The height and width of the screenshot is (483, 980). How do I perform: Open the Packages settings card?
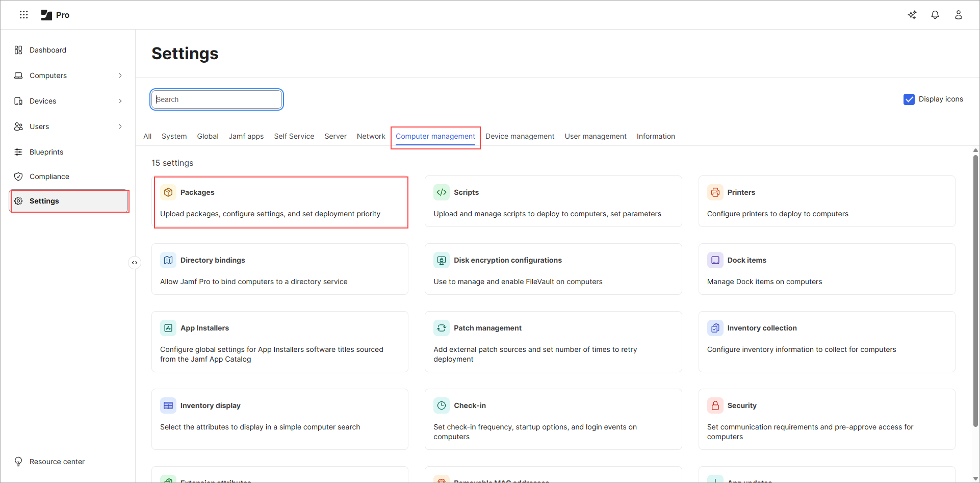[x=281, y=202]
